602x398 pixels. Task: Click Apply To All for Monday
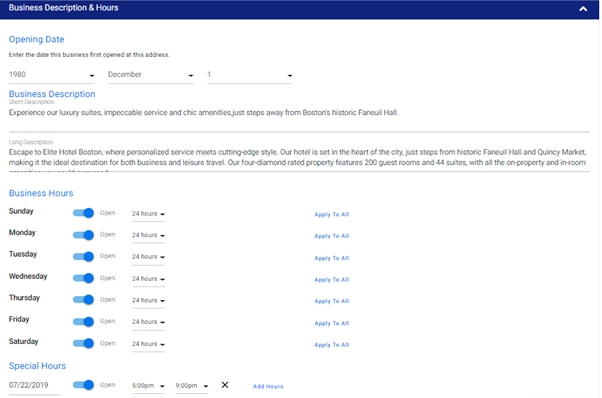tap(332, 236)
